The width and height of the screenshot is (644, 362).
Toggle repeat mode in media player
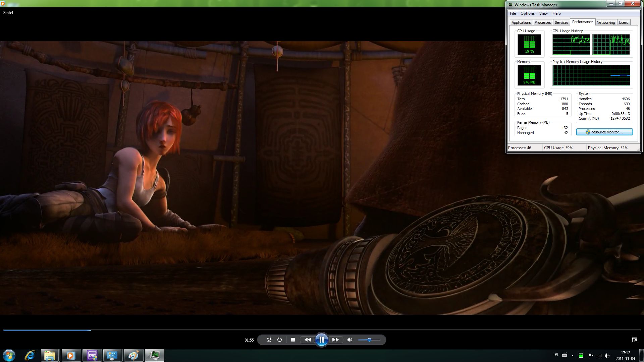(x=279, y=340)
